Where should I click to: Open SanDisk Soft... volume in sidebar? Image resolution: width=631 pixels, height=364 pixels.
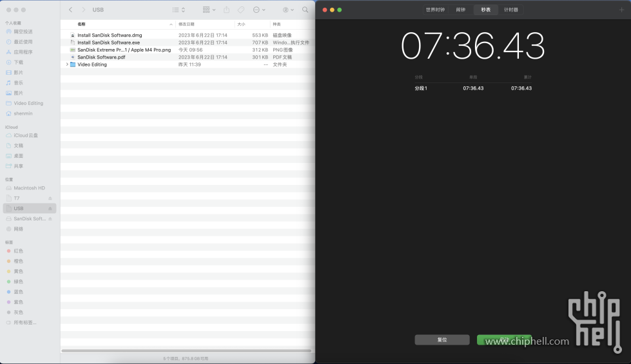tap(30, 219)
